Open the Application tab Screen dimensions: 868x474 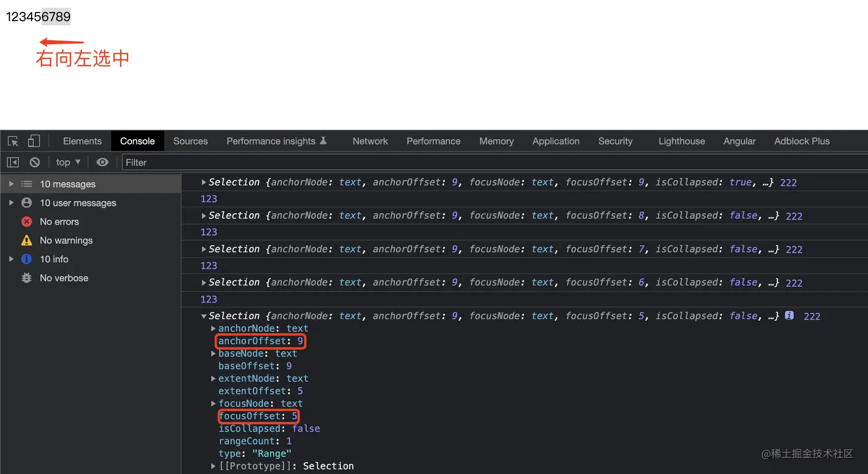click(x=556, y=141)
